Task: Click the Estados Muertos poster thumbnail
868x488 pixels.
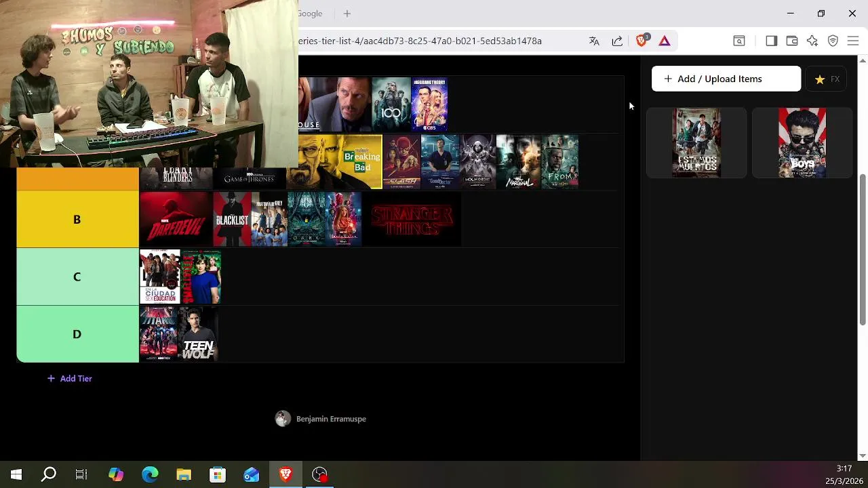Action: (696, 143)
